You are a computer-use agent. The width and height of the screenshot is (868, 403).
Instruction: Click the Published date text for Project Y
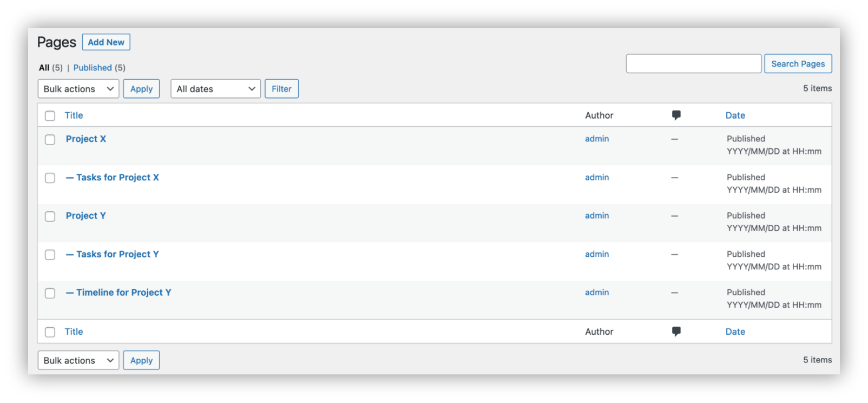pyautogui.click(x=774, y=222)
